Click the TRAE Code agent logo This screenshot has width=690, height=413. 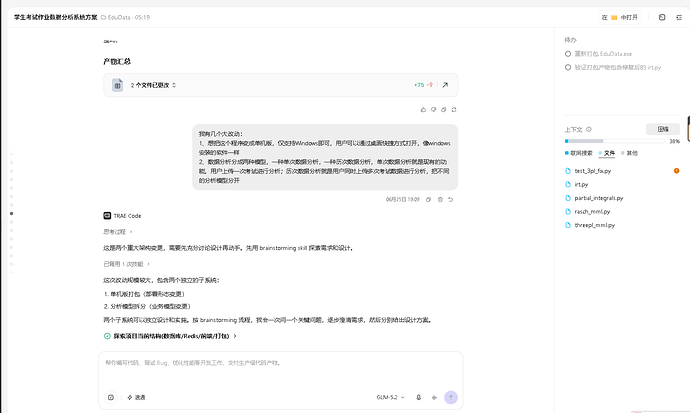107,216
